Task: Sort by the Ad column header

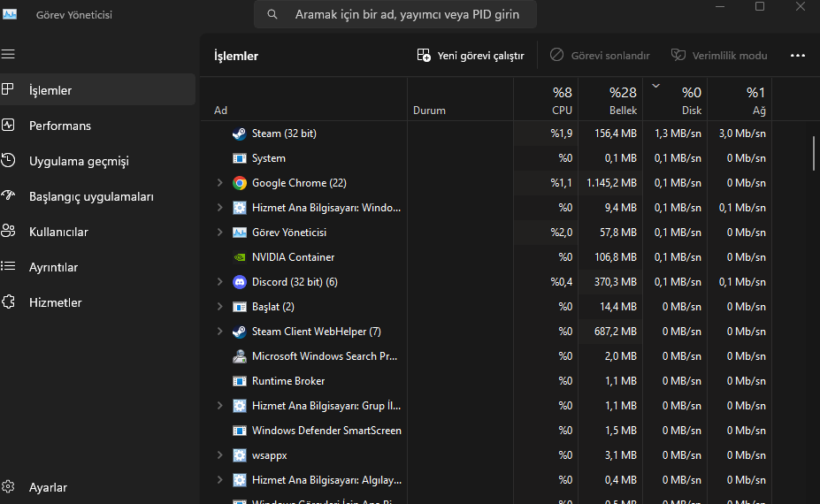Action: 303,99
